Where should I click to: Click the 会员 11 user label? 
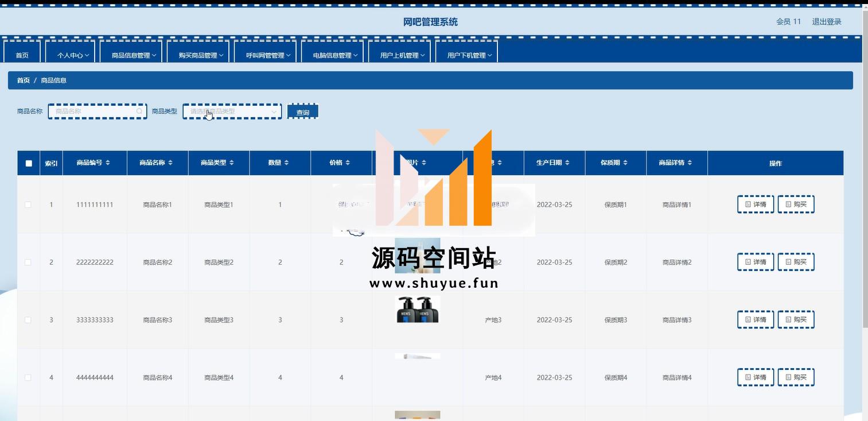coord(788,22)
